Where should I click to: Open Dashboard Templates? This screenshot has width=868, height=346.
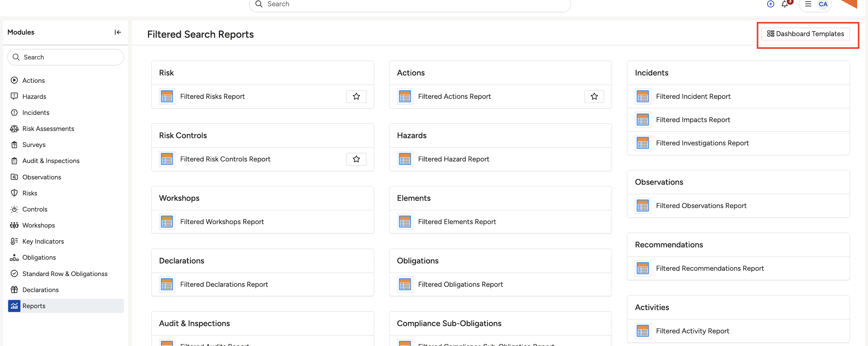[806, 34]
